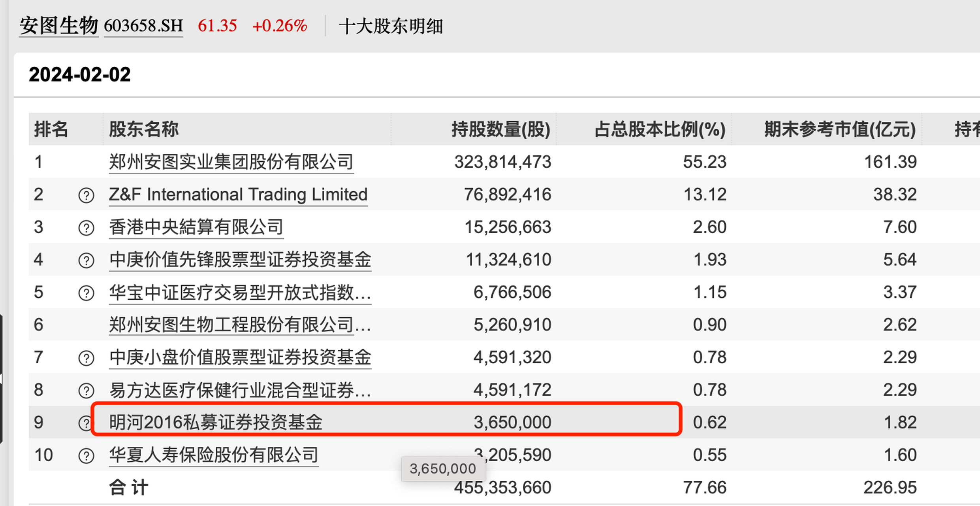Select share count 4,591,172
Screen dimensions: 980x506
click(512, 390)
